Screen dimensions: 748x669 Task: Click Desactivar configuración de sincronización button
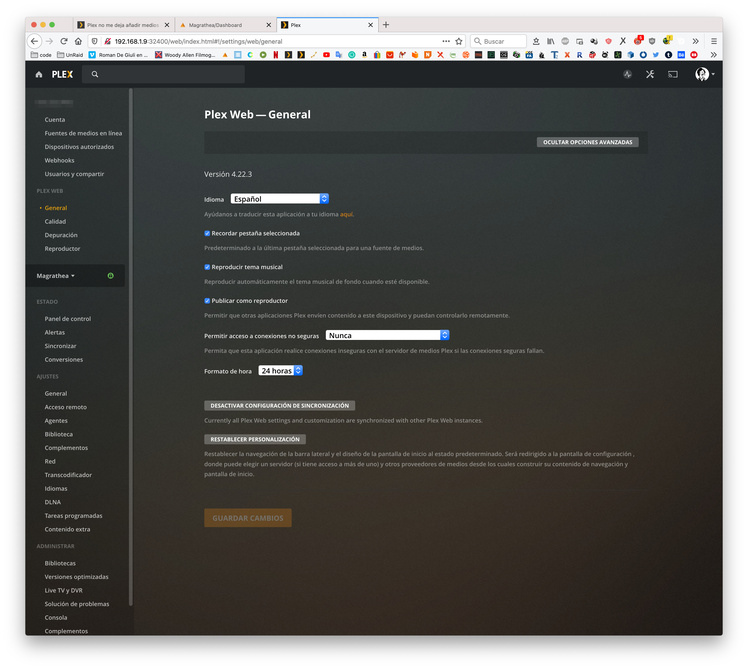280,406
